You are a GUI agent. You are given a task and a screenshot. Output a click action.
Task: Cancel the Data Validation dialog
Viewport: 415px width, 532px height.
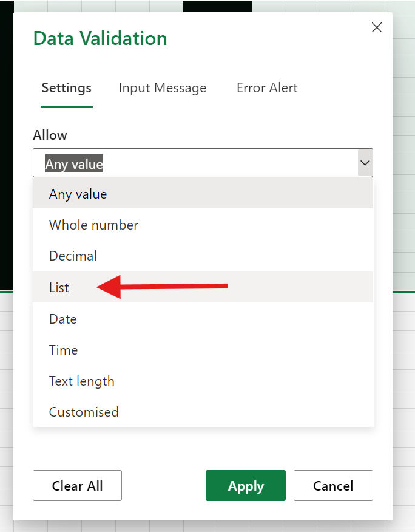333,485
